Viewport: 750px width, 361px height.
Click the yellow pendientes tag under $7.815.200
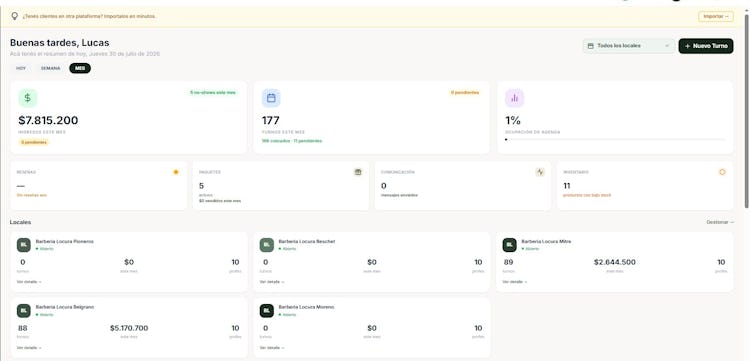[34, 142]
